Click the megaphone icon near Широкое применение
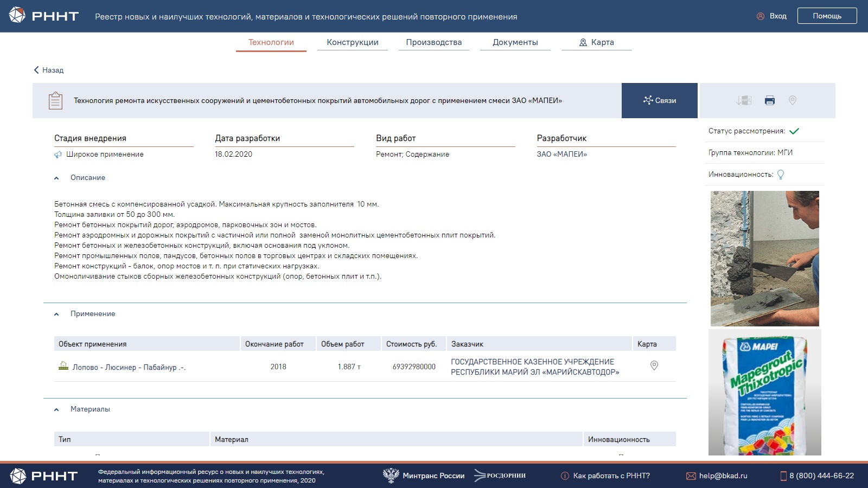This screenshot has height=488, width=868. [x=58, y=155]
